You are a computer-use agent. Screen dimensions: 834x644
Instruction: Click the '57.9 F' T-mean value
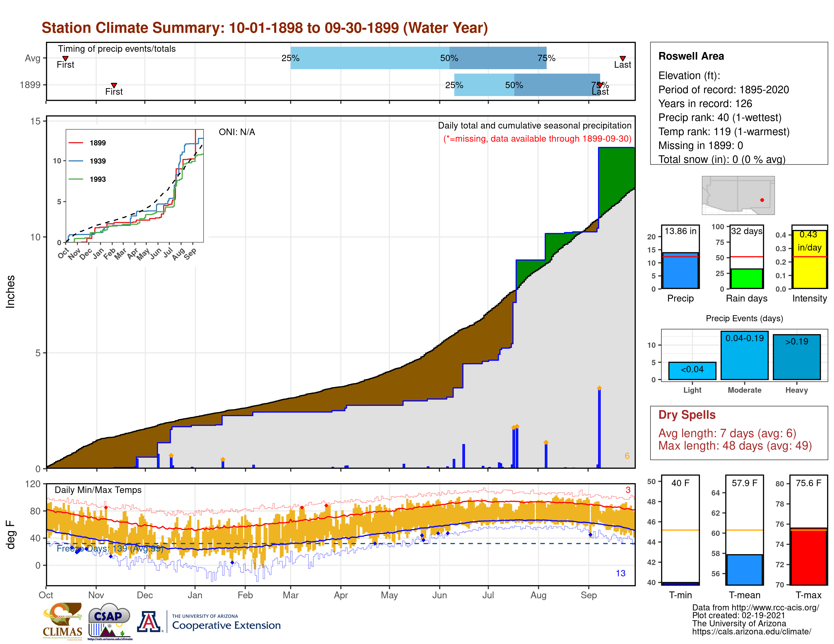[x=744, y=483]
